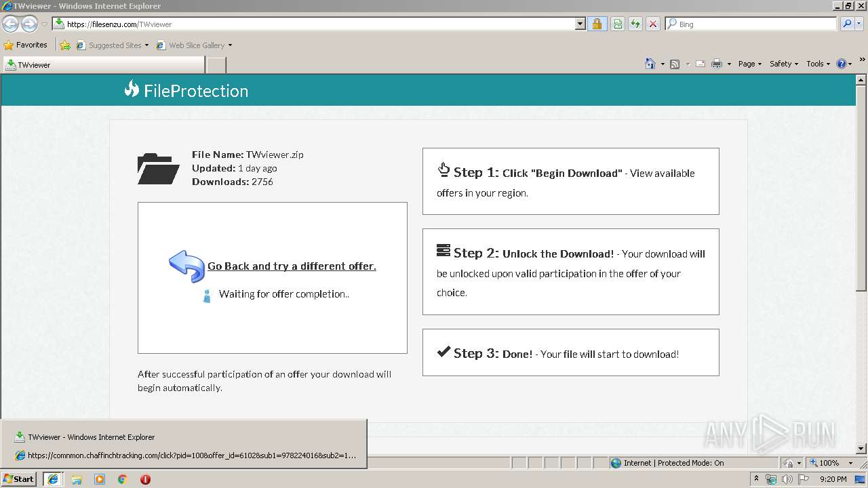Open the recent pages dropdown beside Forward
Image resolution: width=868 pixels, height=488 pixels.
coord(44,24)
